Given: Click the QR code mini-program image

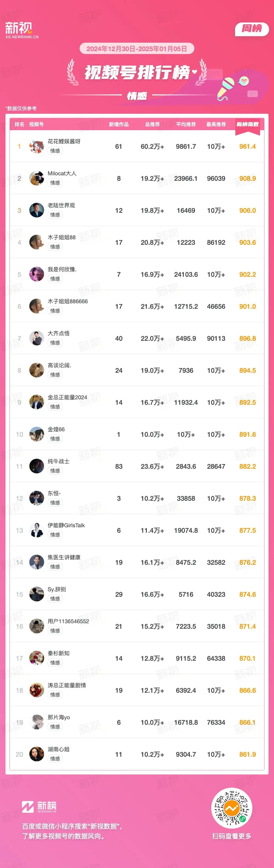Looking at the screenshot, I should (232, 808).
